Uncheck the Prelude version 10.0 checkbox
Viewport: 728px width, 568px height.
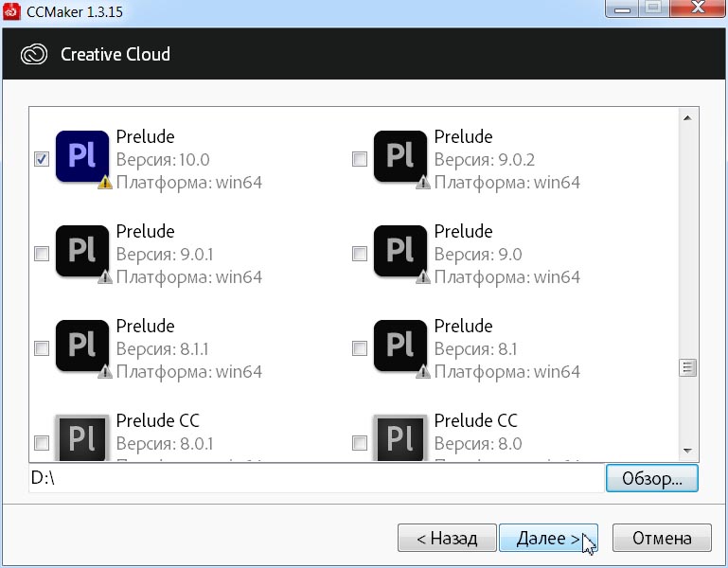click(42, 159)
